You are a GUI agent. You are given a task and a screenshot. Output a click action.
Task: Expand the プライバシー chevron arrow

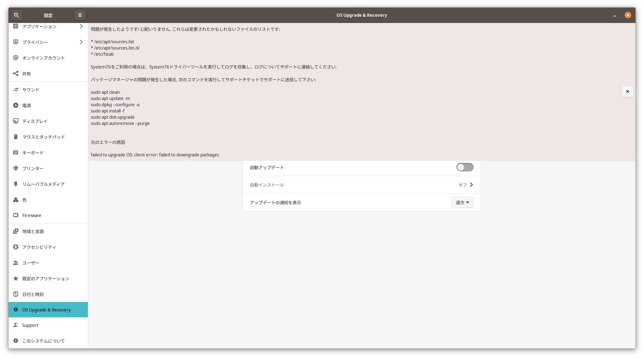[x=81, y=42]
